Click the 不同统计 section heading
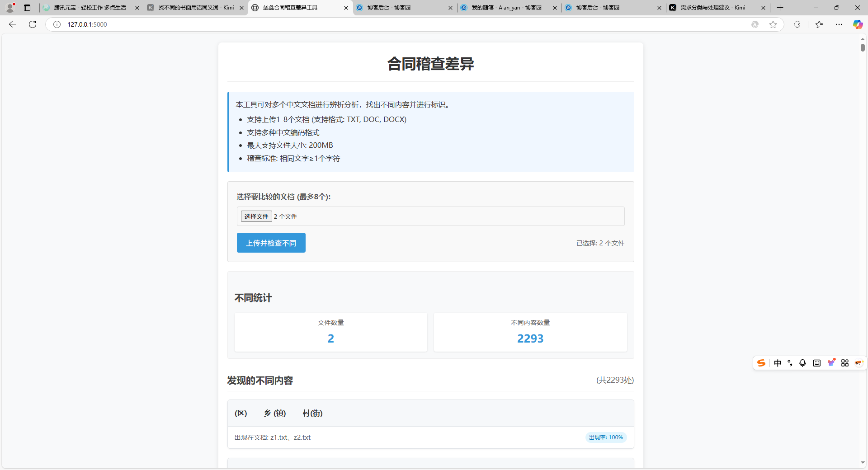 [x=253, y=298]
